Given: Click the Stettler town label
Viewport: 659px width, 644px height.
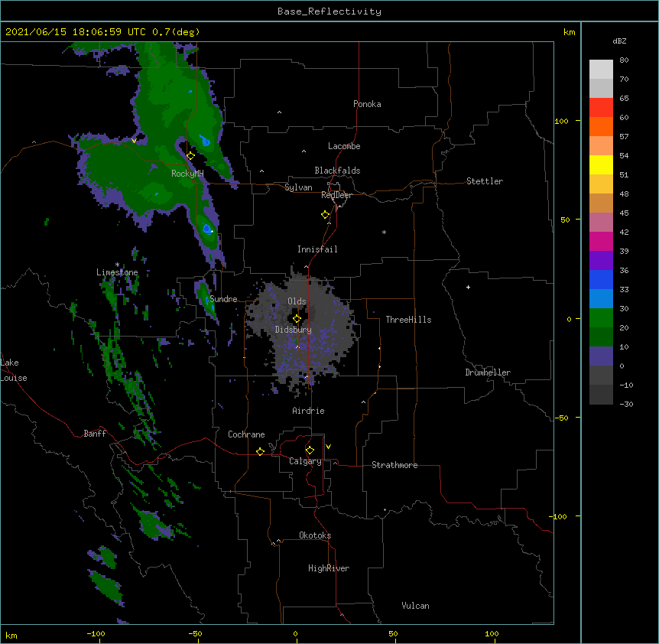Looking at the screenshot, I should click(x=485, y=181).
